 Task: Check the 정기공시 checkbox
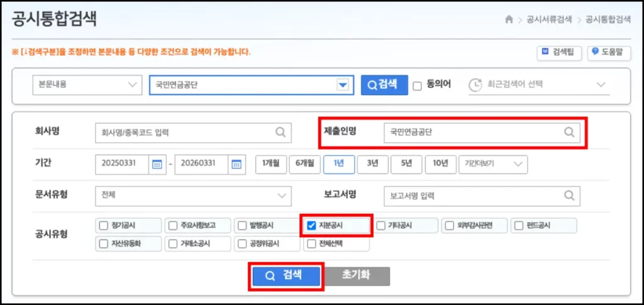click(103, 225)
